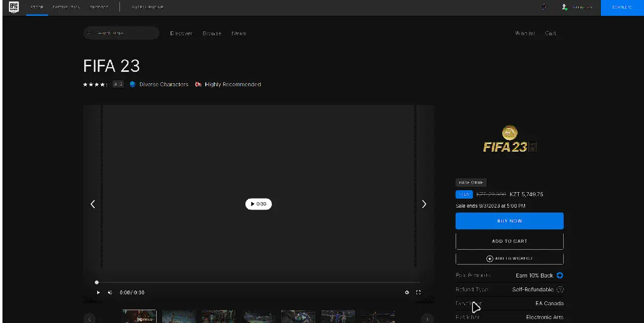The height and width of the screenshot is (323, 644).
Task: Open the Wishlist link
Action: coord(525,33)
